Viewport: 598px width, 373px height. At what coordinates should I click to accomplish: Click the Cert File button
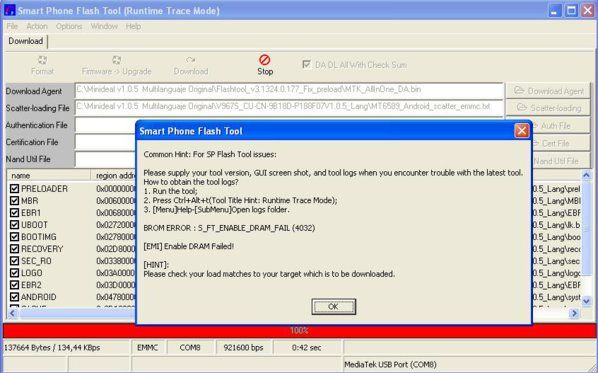click(x=561, y=143)
